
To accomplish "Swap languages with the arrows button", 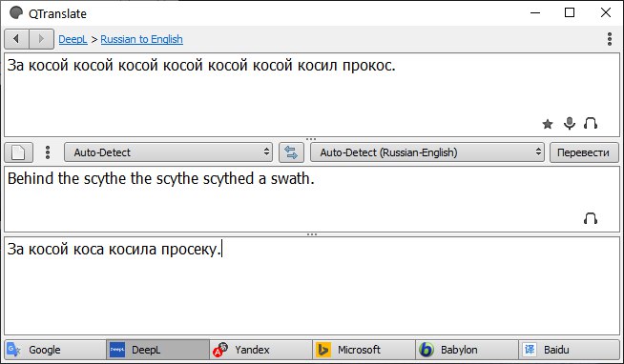I will point(291,152).
